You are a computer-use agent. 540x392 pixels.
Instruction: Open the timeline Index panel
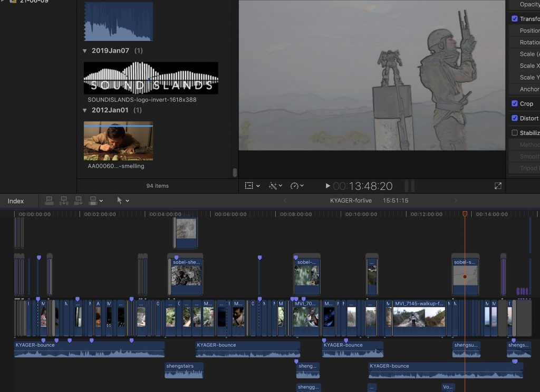(x=16, y=201)
